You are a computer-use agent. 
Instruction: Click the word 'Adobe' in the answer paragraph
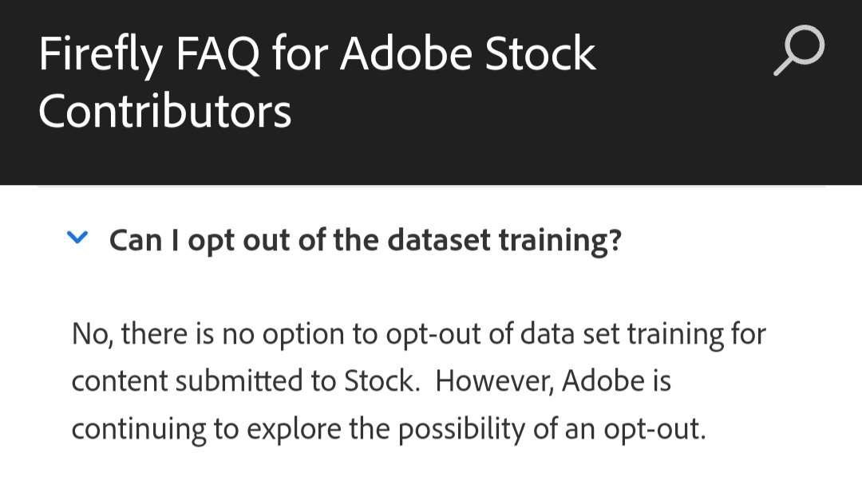point(603,381)
